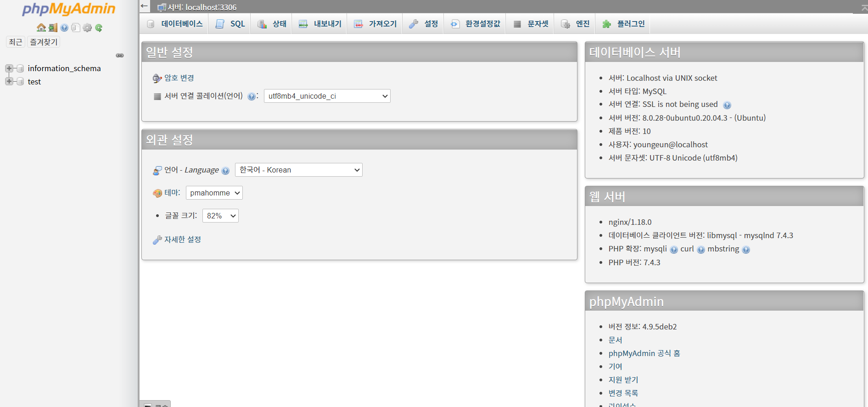Open help icon after mysqli extension
Image resolution: width=868 pixels, height=407 pixels.
[x=674, y=250]
